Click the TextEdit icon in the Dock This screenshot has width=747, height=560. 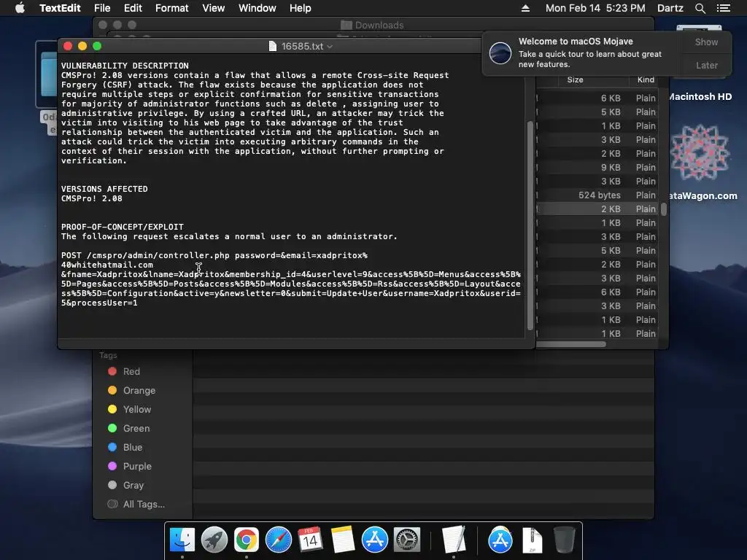pyautogui.click(x=454, y=540)
